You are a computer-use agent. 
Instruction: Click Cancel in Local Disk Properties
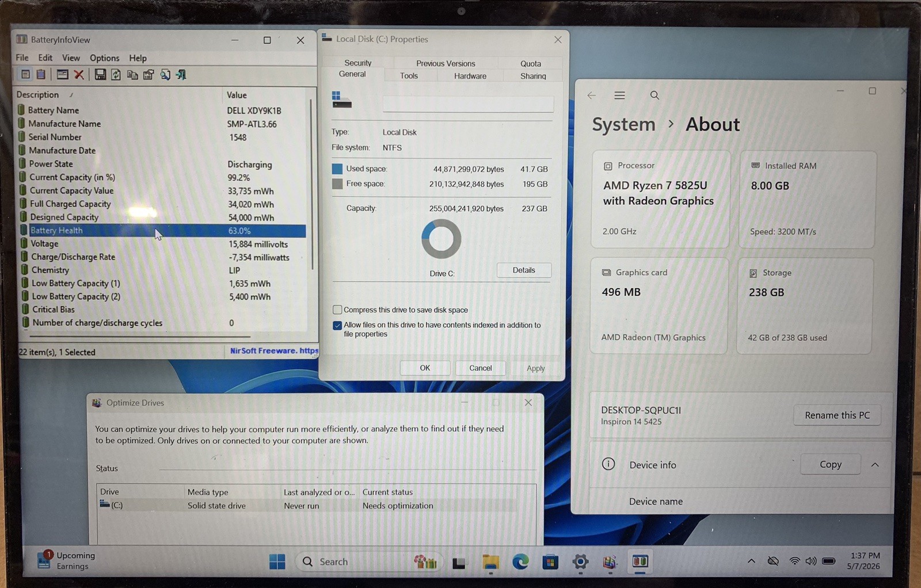point(481,368)
